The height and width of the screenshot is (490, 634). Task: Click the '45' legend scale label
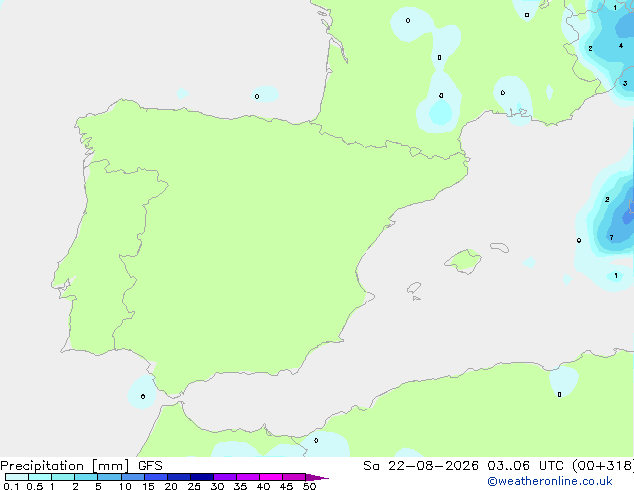[x=286, y=486]
